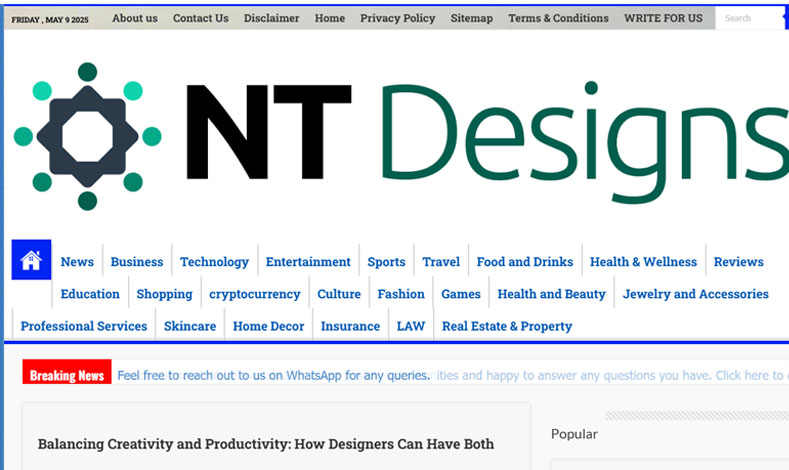Click WRITE FOR US in top bar
Viewport: 789px width, 470px height.
click(663, 18)
